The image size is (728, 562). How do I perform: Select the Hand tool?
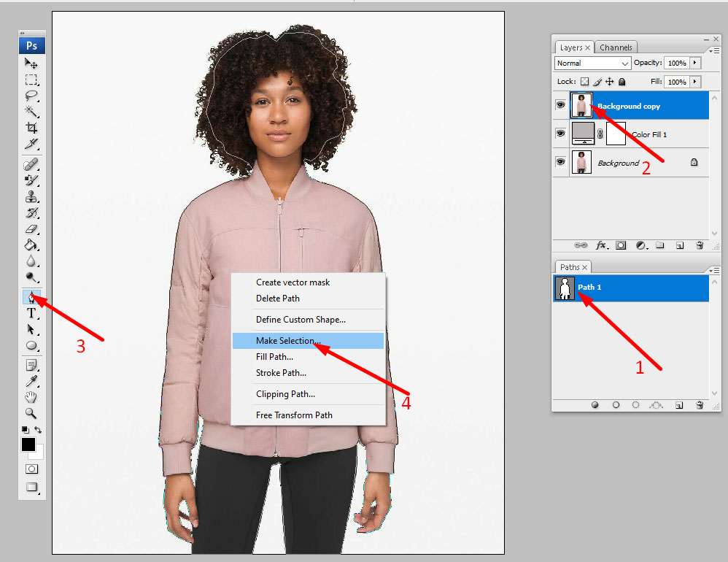[x=31, y=397]
